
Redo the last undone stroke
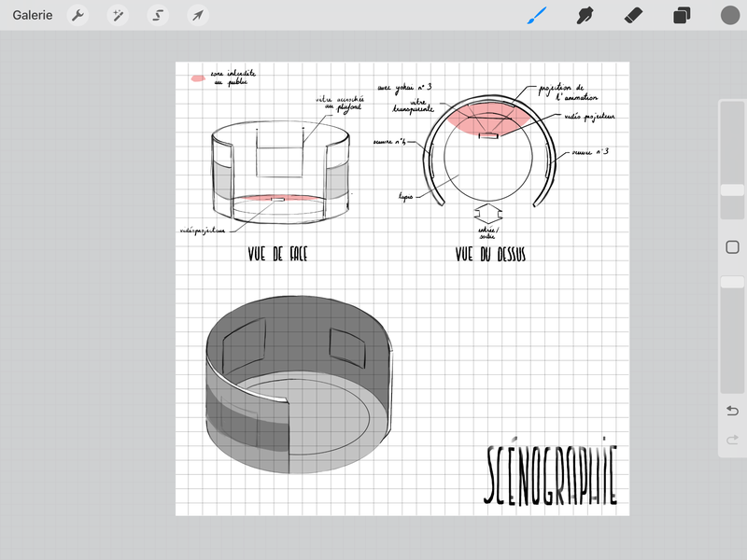coord(732,440)
